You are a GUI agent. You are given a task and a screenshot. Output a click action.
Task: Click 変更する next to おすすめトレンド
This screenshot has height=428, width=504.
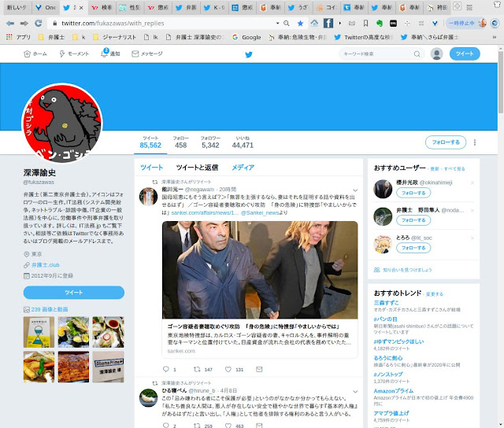pyautogui.click(x=435, y=293)
